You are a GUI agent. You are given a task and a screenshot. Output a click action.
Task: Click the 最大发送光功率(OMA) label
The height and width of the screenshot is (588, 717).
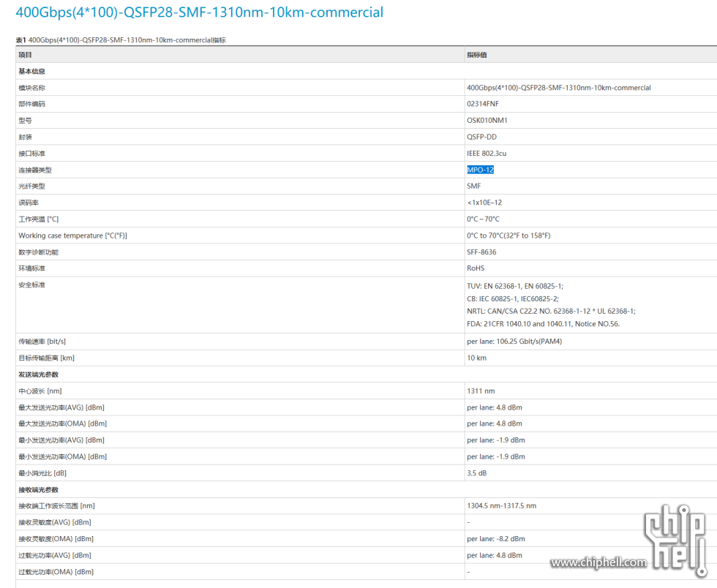(63, 424)
